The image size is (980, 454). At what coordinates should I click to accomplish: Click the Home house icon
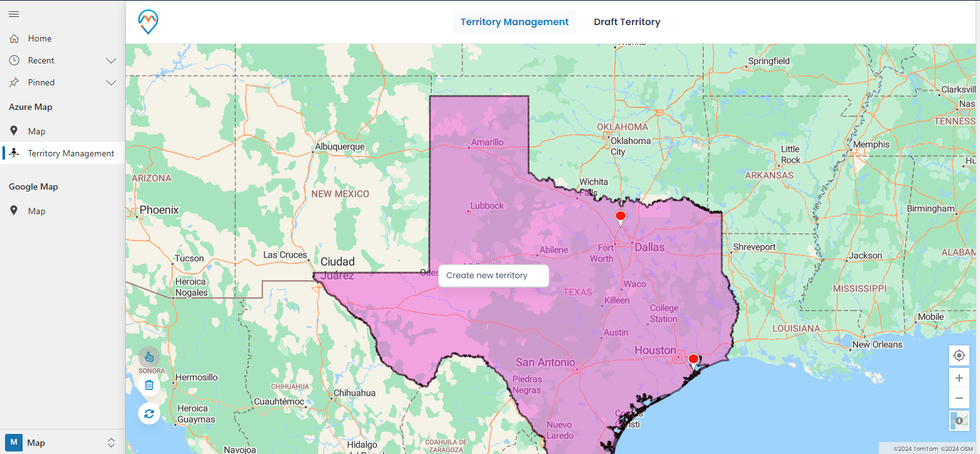[14, 38]
